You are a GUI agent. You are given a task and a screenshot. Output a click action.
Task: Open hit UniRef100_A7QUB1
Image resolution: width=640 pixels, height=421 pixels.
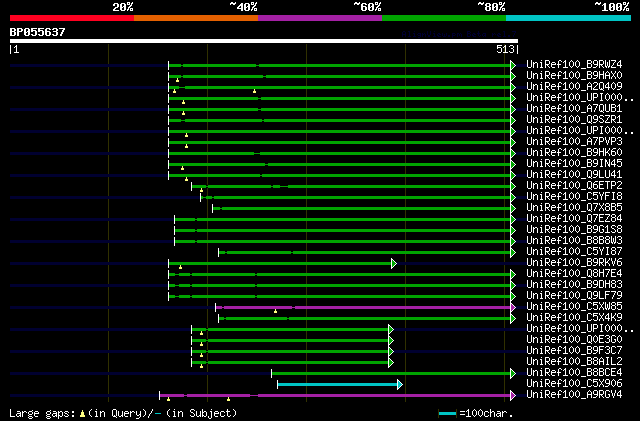pos(574,108)
